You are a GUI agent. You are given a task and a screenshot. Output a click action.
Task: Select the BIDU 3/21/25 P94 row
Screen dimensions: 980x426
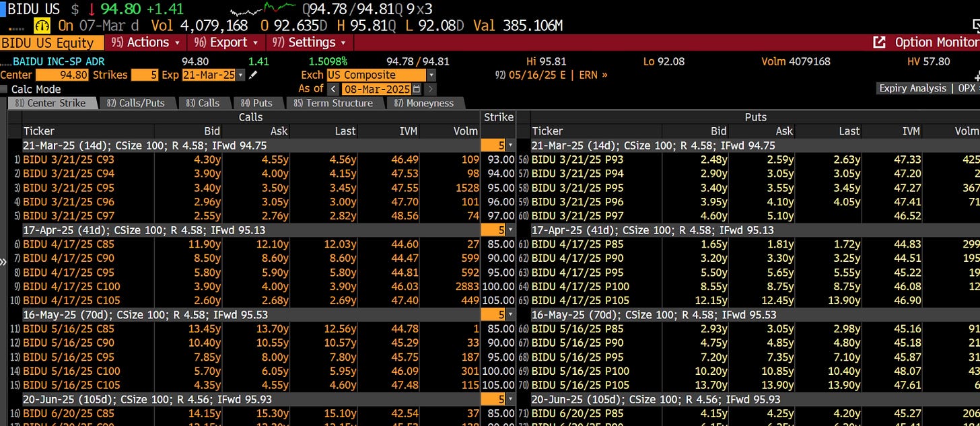(x=748, y=174)
